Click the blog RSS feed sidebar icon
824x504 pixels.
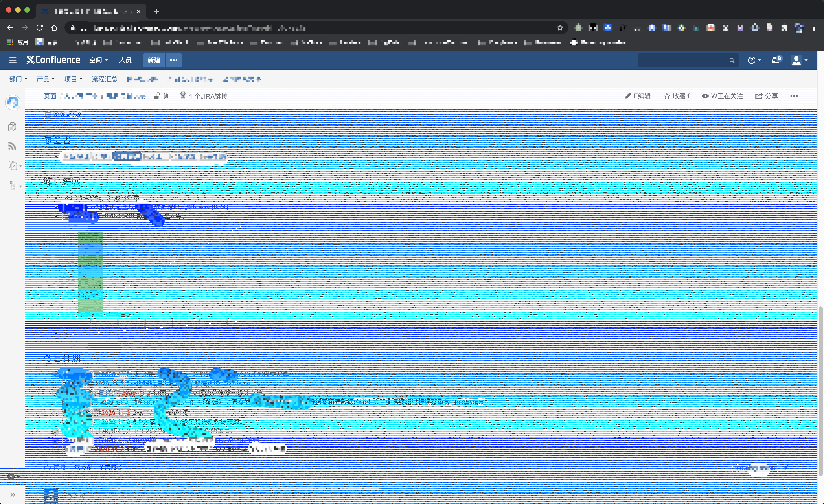pos(12,146)
